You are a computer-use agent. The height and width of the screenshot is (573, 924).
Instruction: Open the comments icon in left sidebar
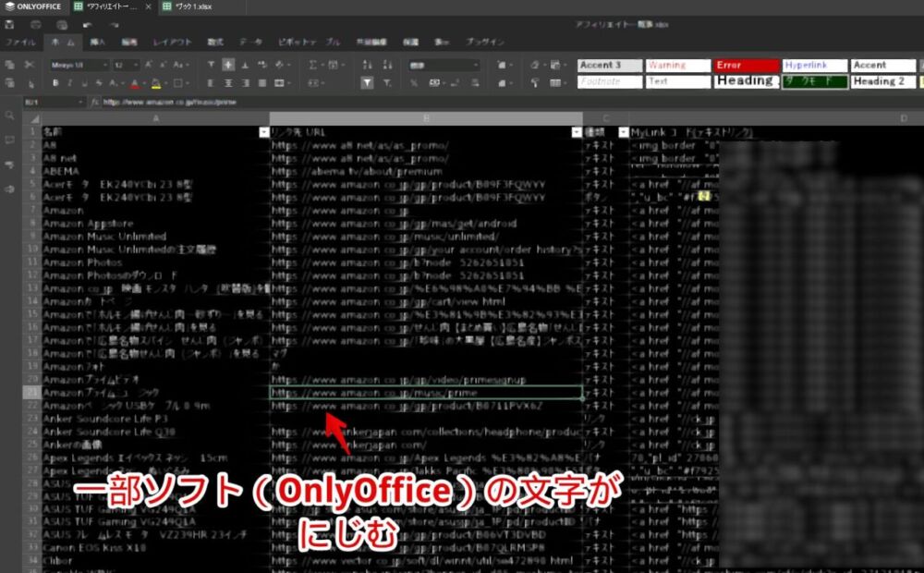9,140
